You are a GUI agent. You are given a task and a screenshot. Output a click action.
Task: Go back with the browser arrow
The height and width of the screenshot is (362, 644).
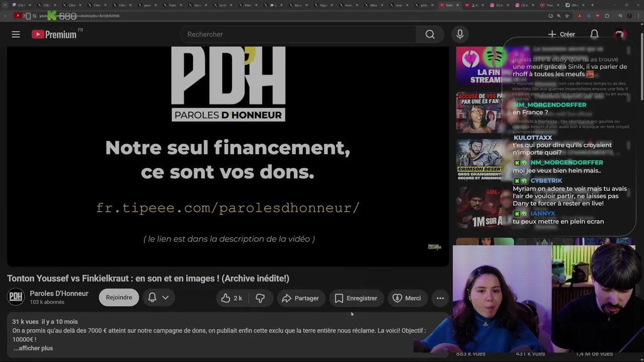tap(6, 16)
